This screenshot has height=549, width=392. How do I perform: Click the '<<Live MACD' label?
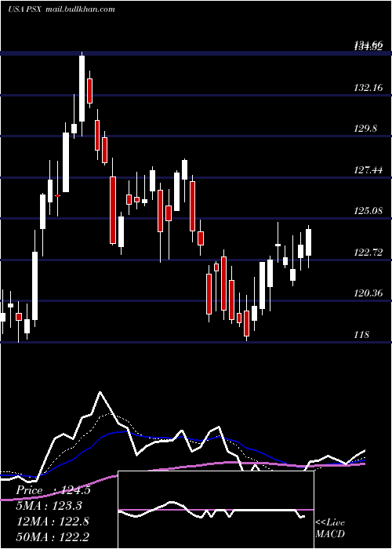click(x=330, y=528)
